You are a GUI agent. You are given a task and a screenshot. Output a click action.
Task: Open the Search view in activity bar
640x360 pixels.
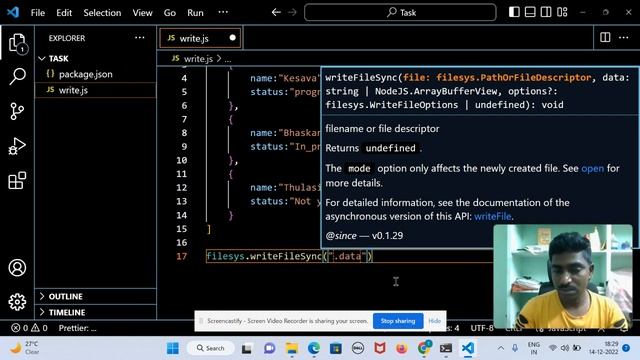pyautogui.click(x=17, y=76)
